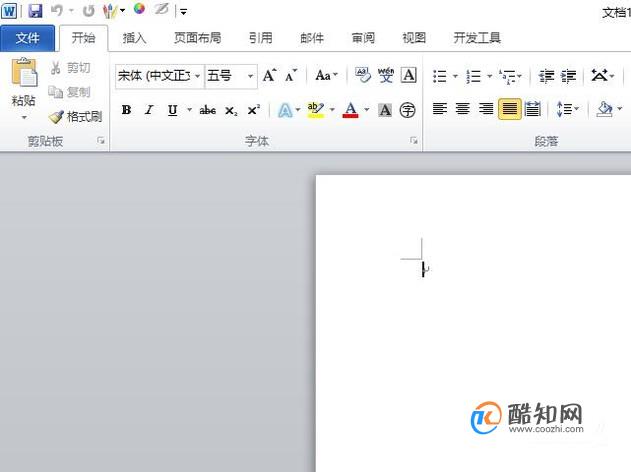The height and width of the screenshot is (472, 631).
Task: Click the Cut (剪切) button
Action: coord(70,68)
